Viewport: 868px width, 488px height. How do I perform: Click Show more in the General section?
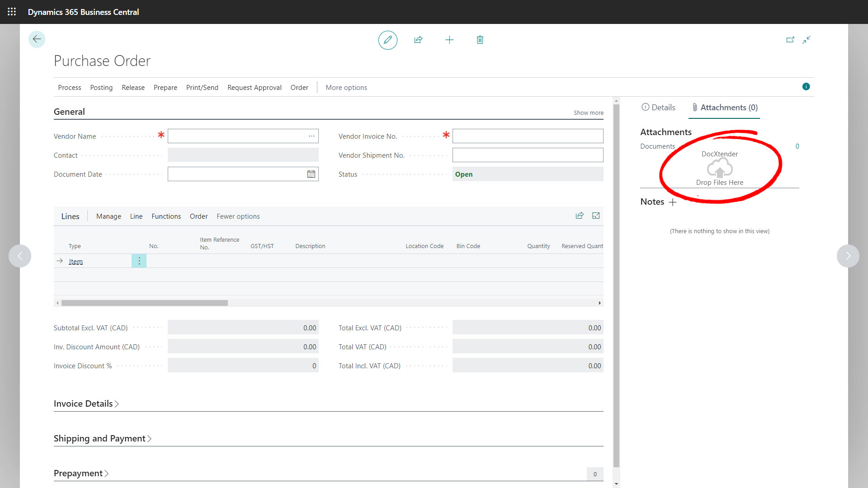point(588,113)
